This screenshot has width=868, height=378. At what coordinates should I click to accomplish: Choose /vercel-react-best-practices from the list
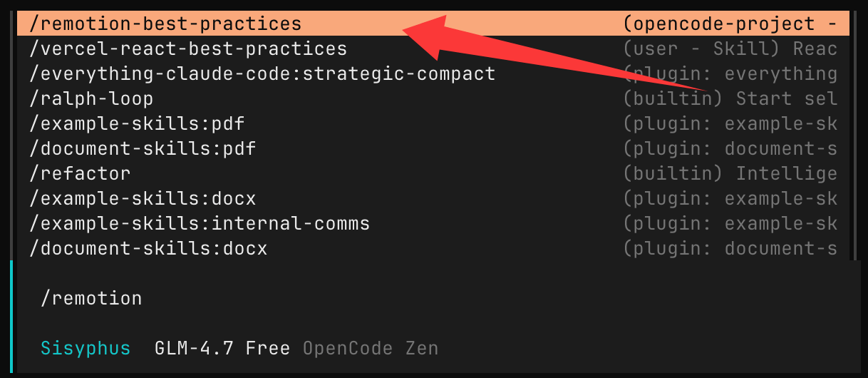click(188, 49)
